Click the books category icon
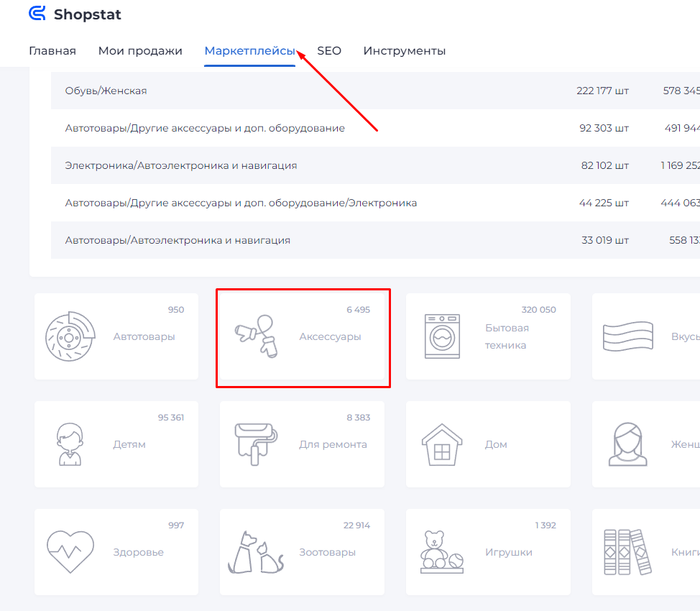The width and height of the screenshot is (700, 611). click(x=627, y=552)
